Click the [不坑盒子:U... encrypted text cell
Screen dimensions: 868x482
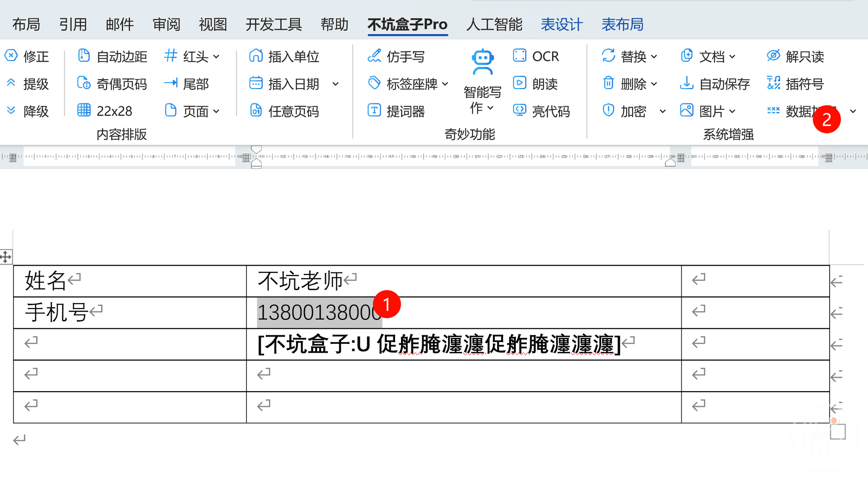click(x=464, y=344)
